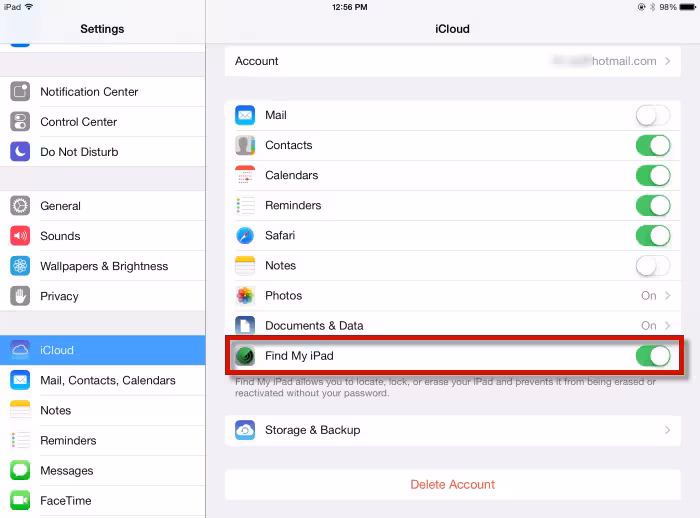Tap the sidebar Reminders list icon
This screenshot has height=518, width=700.
20,440
